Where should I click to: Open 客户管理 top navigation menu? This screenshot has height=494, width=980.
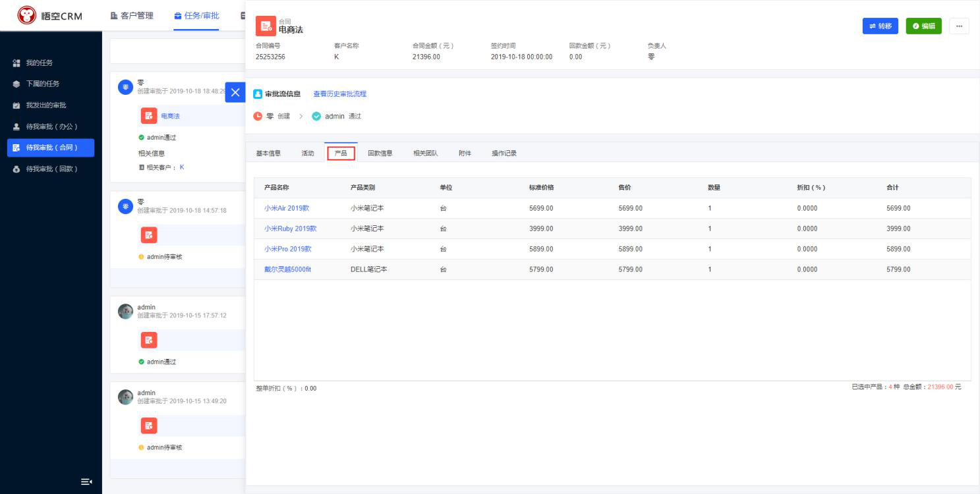132,16
